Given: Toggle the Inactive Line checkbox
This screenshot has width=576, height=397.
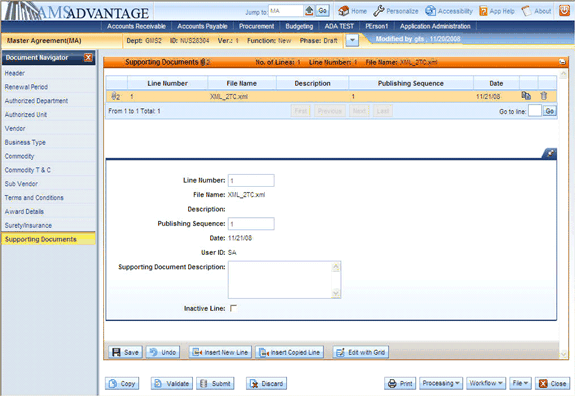Looking at the screenshot, I should pos(233,308).
